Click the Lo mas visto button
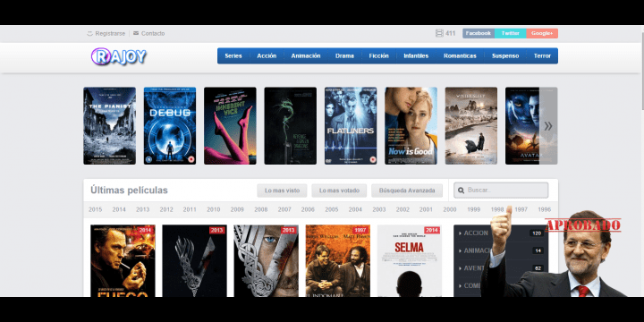644x322 pixels. coord(282,191)
